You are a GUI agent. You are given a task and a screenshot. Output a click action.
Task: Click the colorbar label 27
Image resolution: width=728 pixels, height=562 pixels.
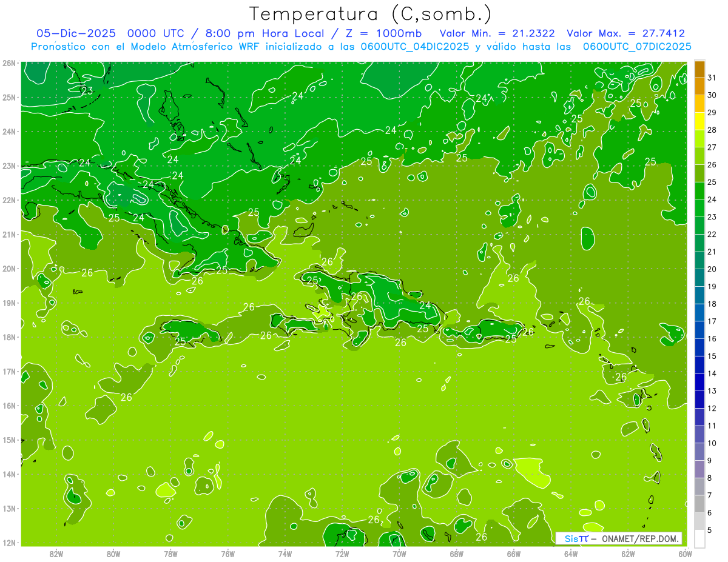[x=712, y=147]
